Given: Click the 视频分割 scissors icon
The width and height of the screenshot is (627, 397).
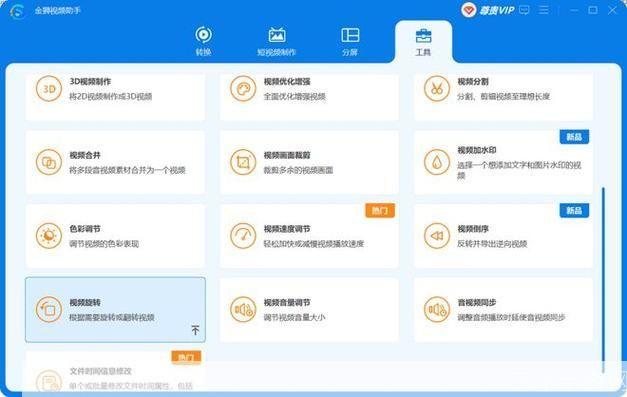Looking at the screenshot, I should pos(437,88).
